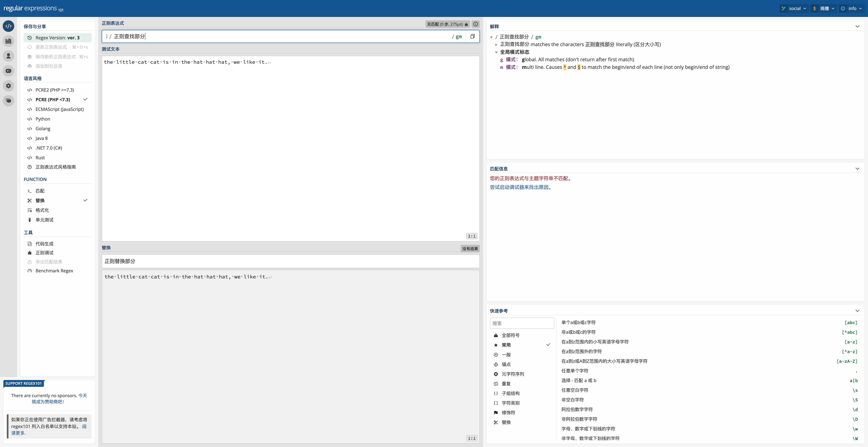Open the 捐赠 donate dropdown
Viewport: 868px width, 447px height.
[824, 8]
